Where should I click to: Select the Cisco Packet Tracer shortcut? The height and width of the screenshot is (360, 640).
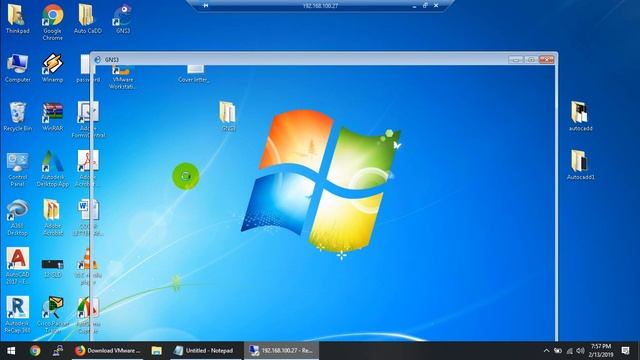(x=53, y=315)
